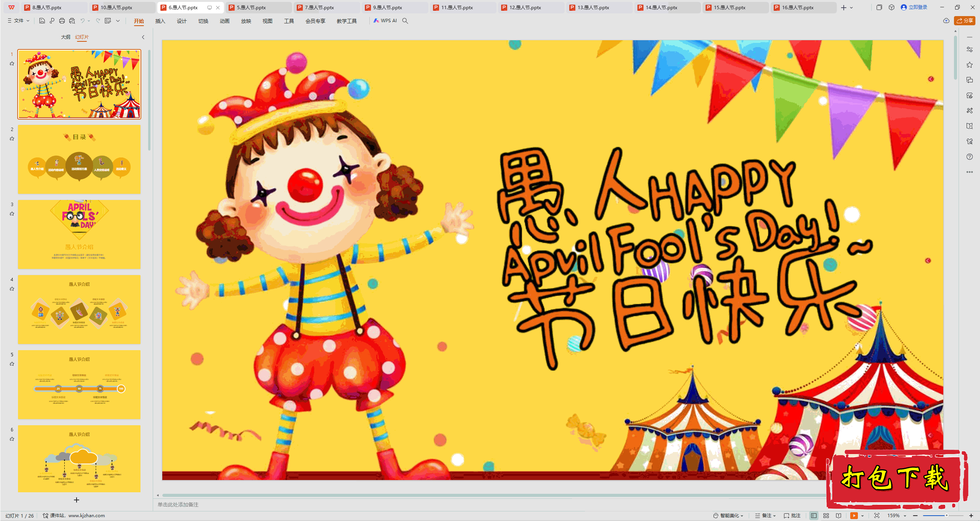The image size is (980, 521).
Task: Click fit slide to window icon
Action: pos(877,516)
